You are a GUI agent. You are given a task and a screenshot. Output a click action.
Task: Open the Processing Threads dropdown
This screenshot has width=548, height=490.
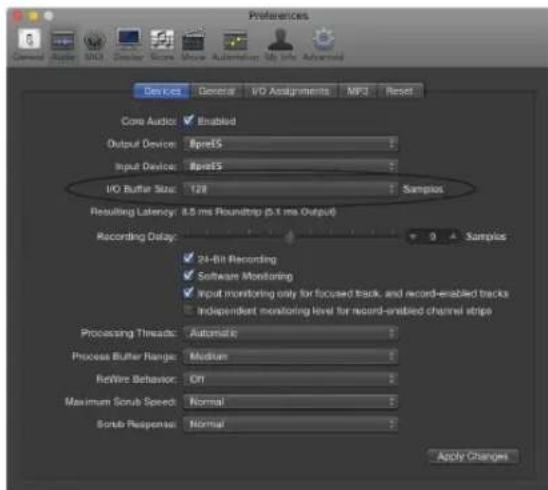click(x=290, y=333)
